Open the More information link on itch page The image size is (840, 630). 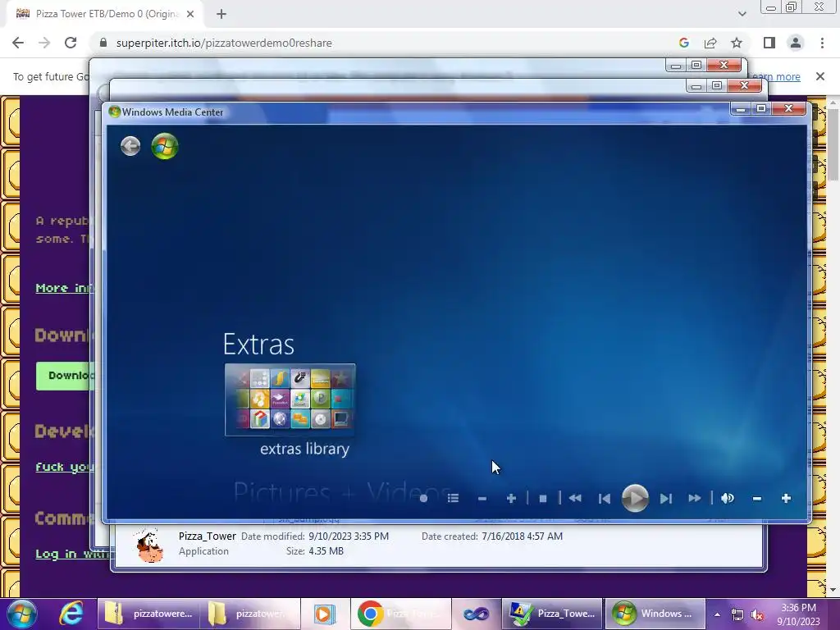pos(64,288)
